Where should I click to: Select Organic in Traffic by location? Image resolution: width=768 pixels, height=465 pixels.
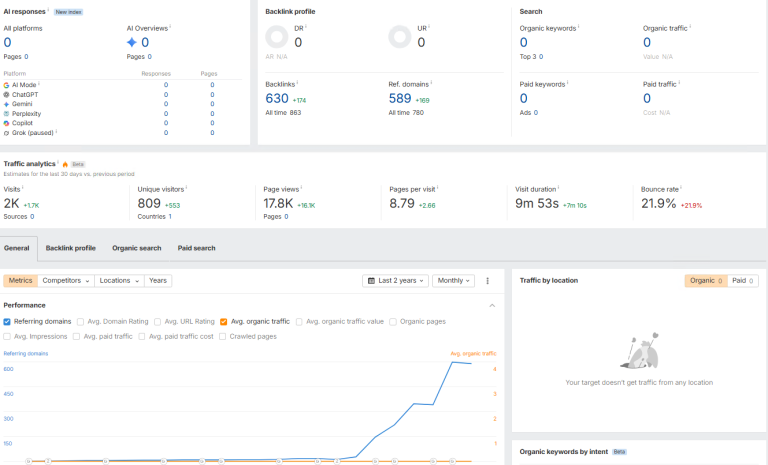click(706, 281)
